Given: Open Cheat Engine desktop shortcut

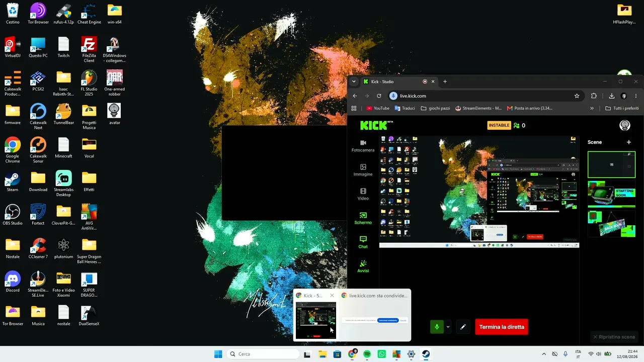Looking at the screenshot, I should click(x=89, y=14).
